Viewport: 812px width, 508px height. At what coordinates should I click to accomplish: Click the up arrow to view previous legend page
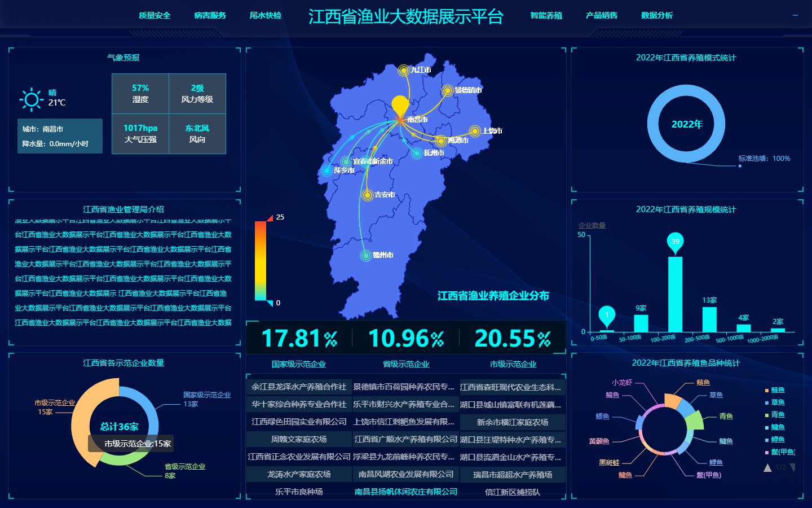768,467
